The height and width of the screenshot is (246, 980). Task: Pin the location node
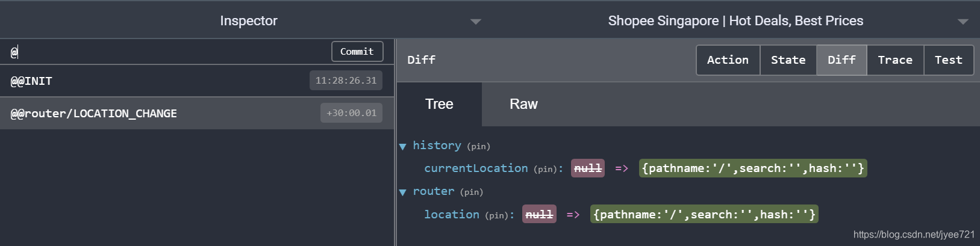pos(497,215)
